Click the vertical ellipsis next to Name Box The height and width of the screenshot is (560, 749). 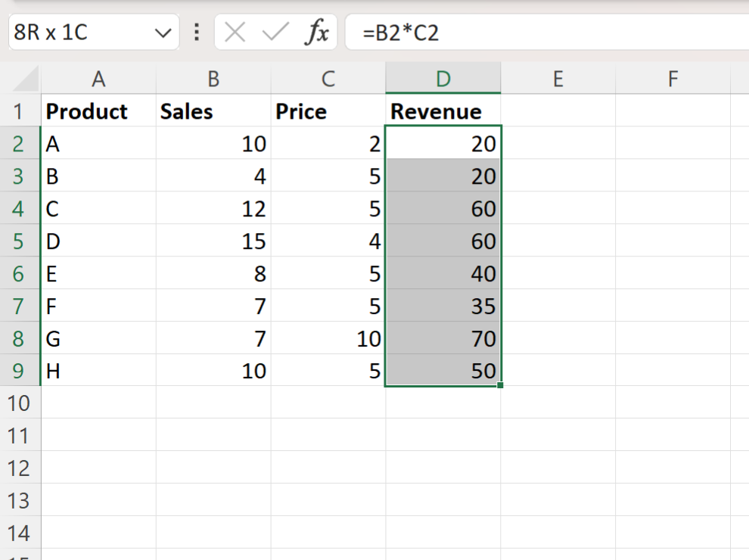(195, 32)
